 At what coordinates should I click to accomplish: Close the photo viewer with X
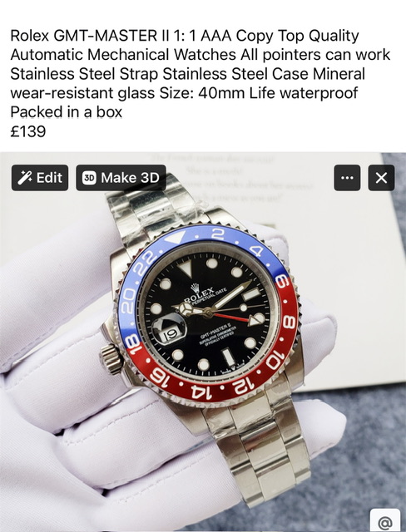pyautogui.click(x=381, y=178)
